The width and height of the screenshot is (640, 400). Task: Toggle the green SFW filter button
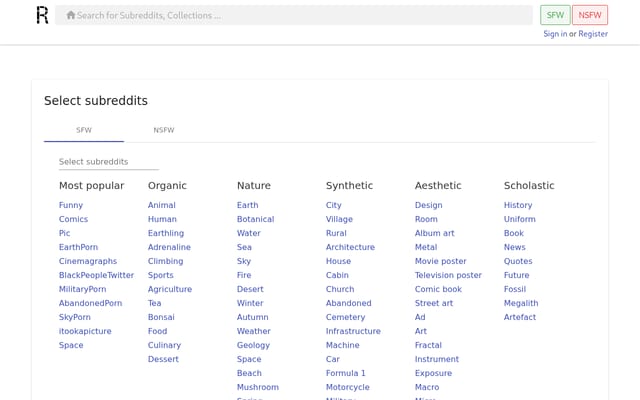pos(555,15)
